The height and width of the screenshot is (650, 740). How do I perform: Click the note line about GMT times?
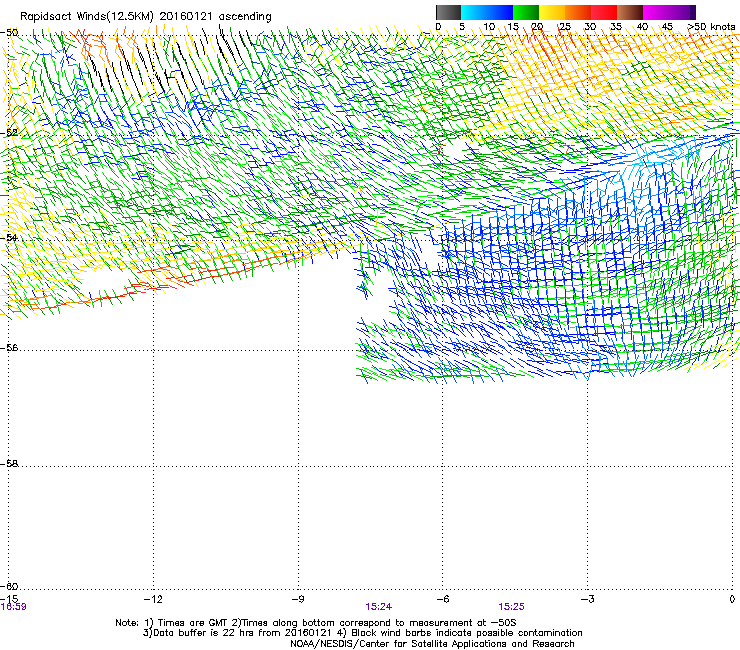click(x=316, y=623)
